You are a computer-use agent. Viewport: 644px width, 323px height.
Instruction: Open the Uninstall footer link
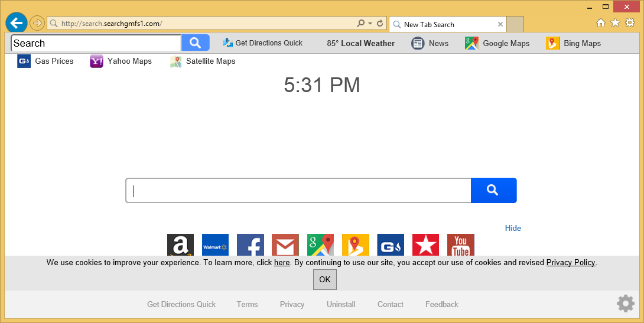click(341, 305)
